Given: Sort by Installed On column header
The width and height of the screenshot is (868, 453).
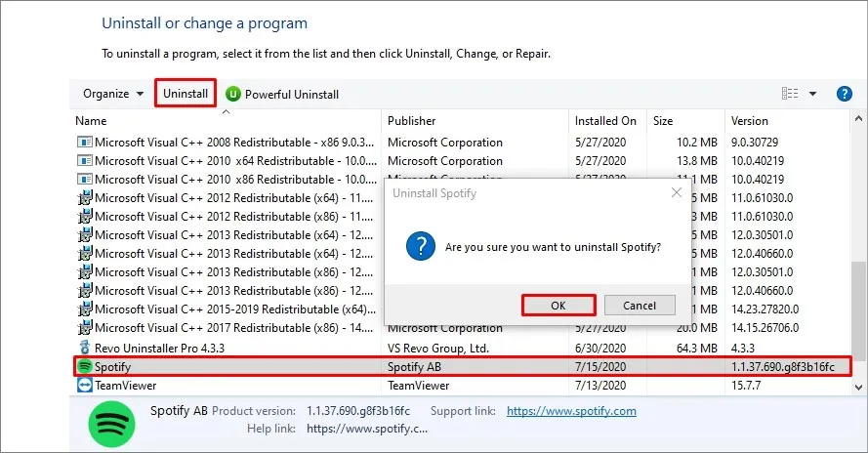Looking at the screenshot, I should click(605, 121).
